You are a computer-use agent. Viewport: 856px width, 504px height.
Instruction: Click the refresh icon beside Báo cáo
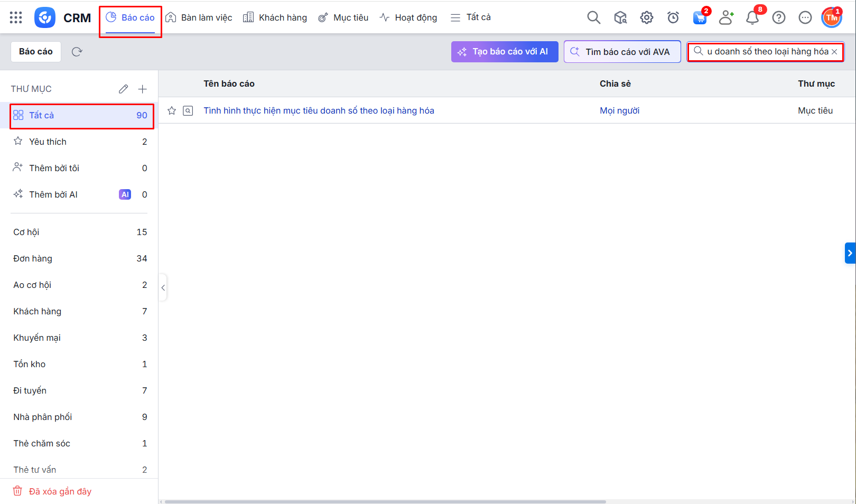pyautogui.click(x=77, y=52)
